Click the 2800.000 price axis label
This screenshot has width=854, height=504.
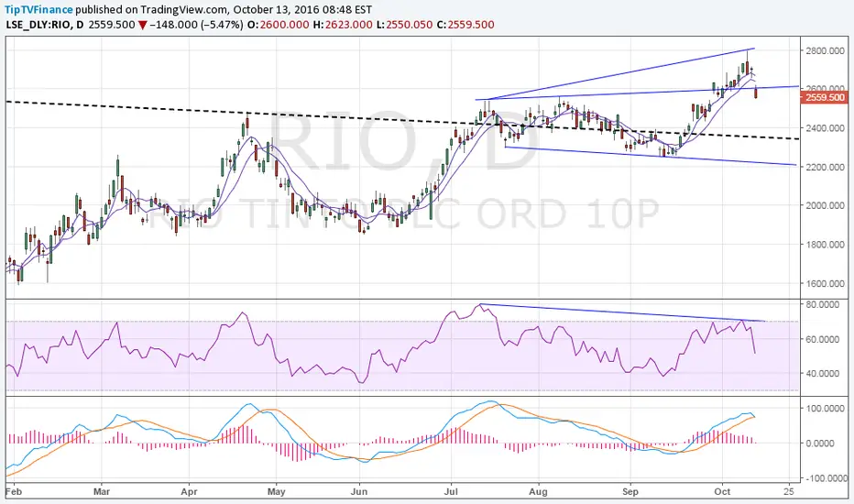coord(825,50)
